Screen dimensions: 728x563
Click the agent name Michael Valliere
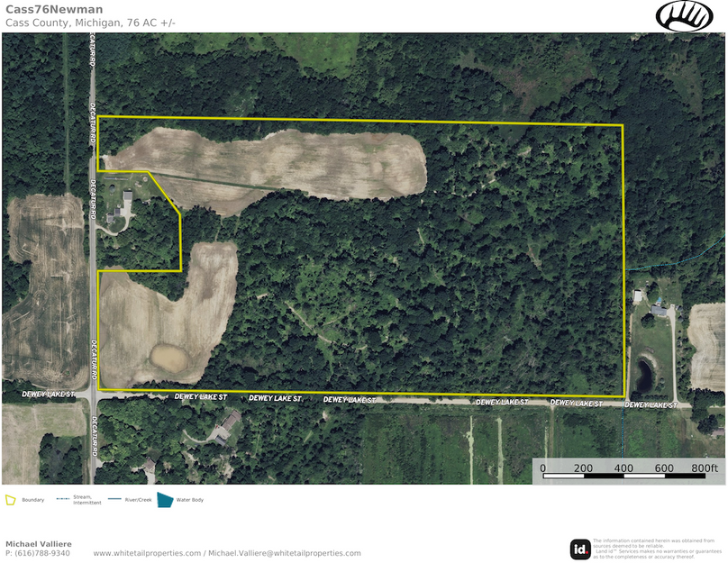click(x=39, y=544)
